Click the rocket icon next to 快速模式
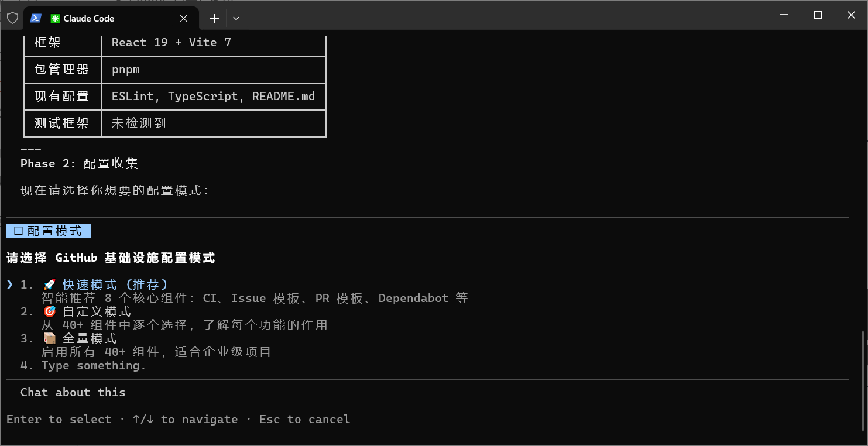868x446 pixels. pyautogui.click(x=49, y=284)
